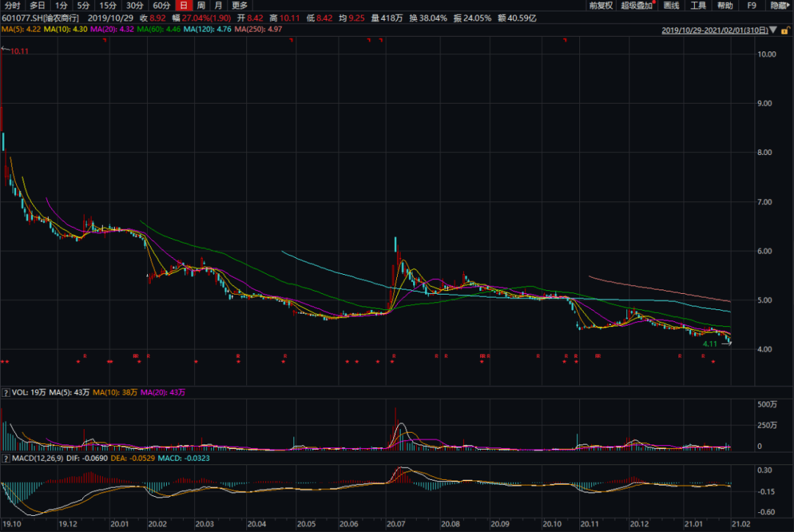Open the 工具 tools menu
This screenshot has height=532, width=794.
(x=698, y=5)
